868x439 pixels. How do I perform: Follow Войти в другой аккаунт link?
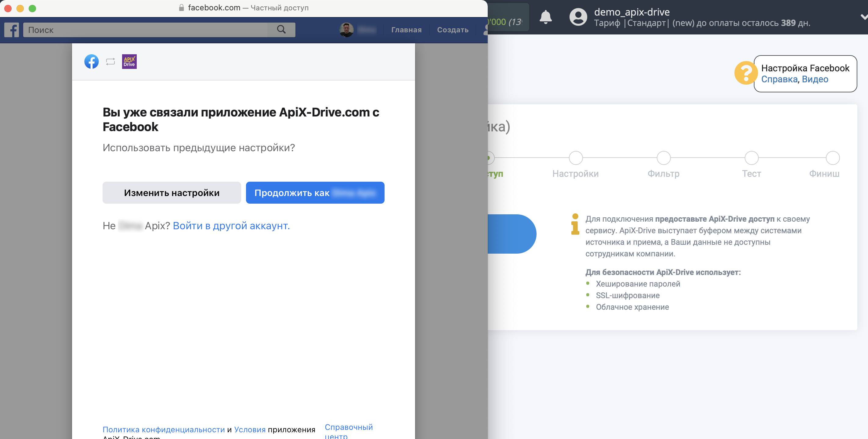pos(231,226)
